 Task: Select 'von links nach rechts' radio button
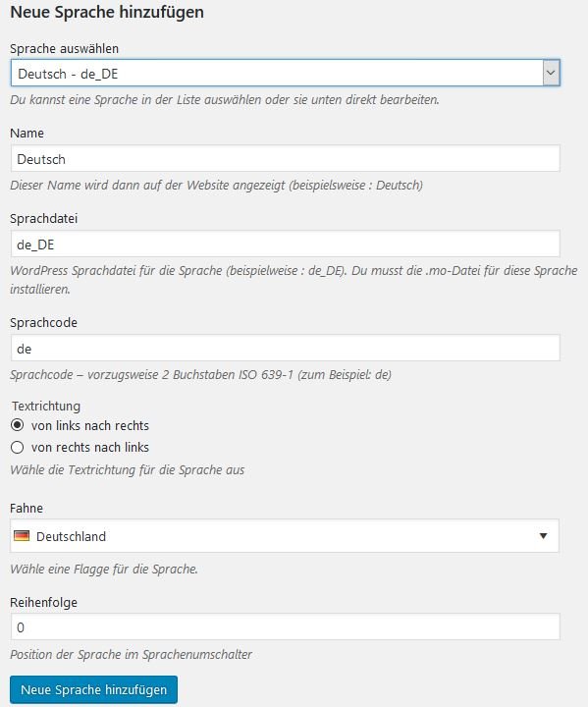(17, 425)
